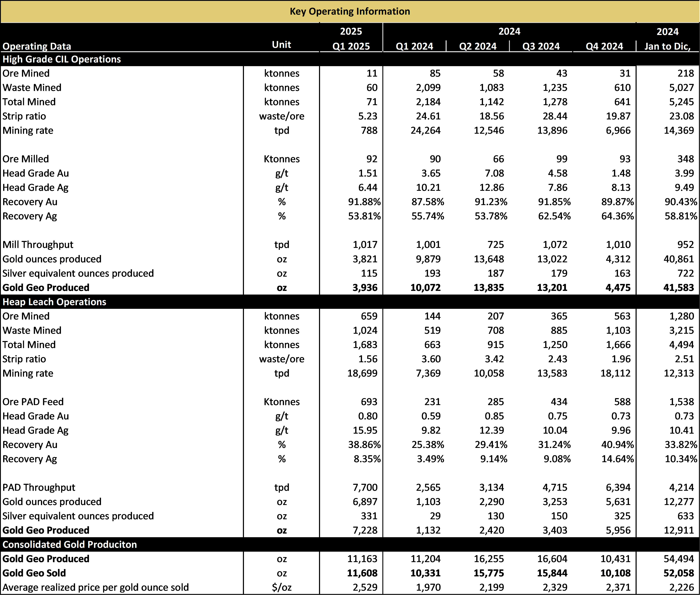This screenshot has width=700, height=595.
Task: Select the Q2 2024 column header
Action: pyautogui.click(x=478, y=46)
